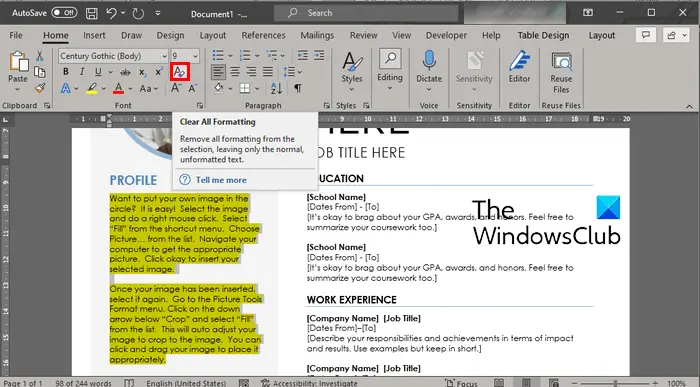The height and width of the screenshot is (387, 700).
Task: Open the Dictate microphone tool
Action: pyautogui.click(x=429, y=70)
